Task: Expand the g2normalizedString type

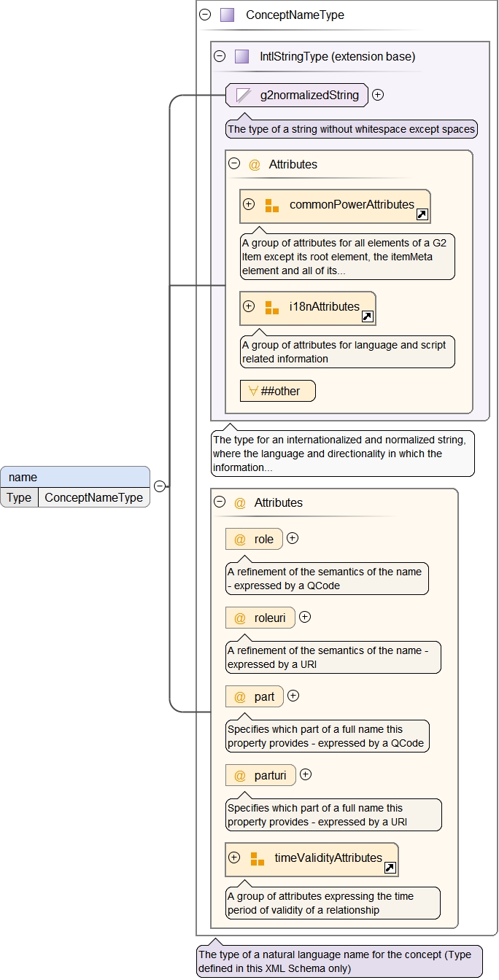Action: click(378, 95)
